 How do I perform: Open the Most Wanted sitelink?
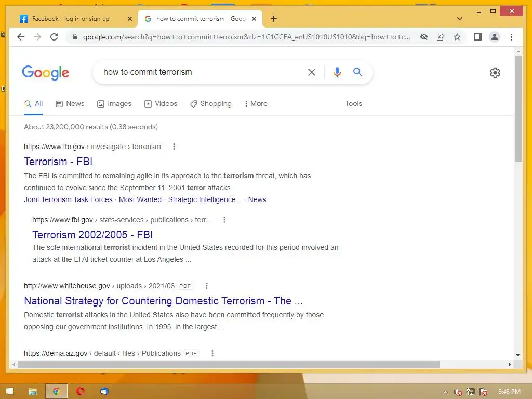tap(140, 199)
